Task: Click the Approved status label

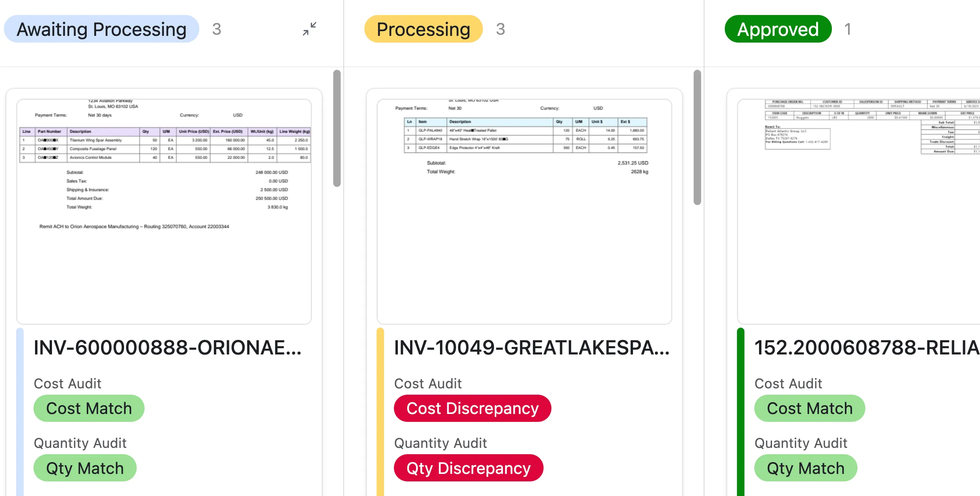Action: (x=778, y=29)
